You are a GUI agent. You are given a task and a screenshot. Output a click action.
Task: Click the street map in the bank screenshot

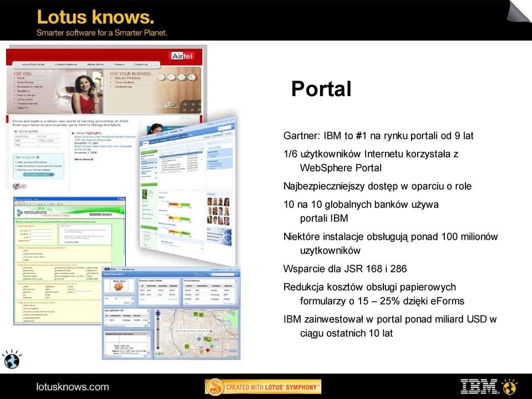[196, 333]
